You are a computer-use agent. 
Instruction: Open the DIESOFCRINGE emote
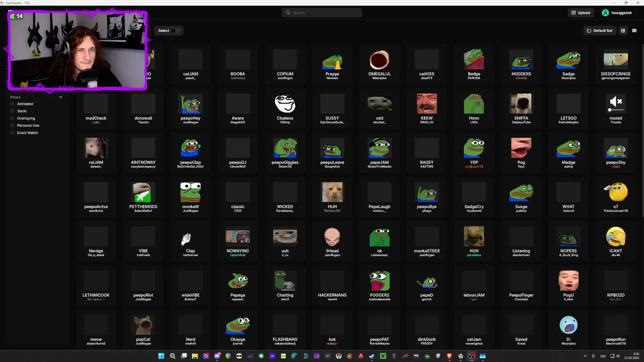pos(616,64)
